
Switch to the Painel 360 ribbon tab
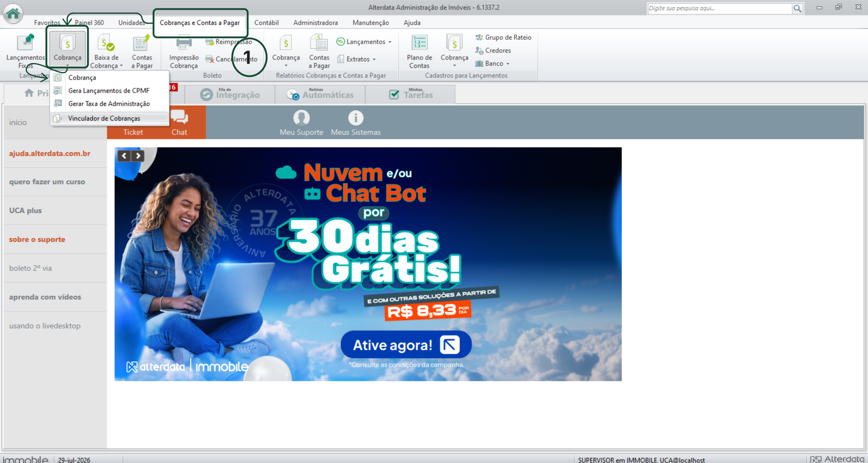click(89, 23)
